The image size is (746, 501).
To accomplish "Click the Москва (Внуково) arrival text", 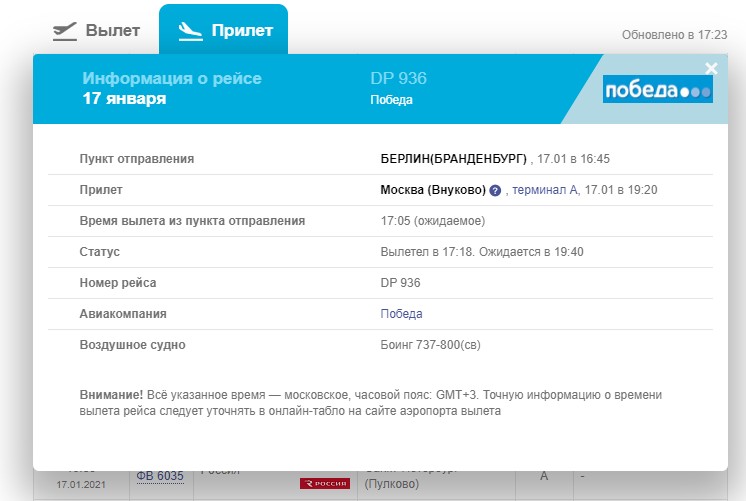I will [x=432, y=190].
